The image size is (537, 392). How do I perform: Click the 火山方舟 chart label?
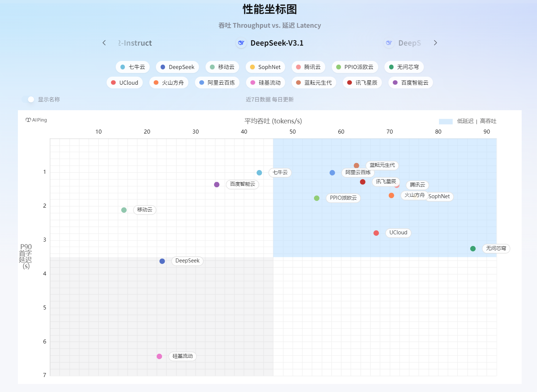pos(414,195)
